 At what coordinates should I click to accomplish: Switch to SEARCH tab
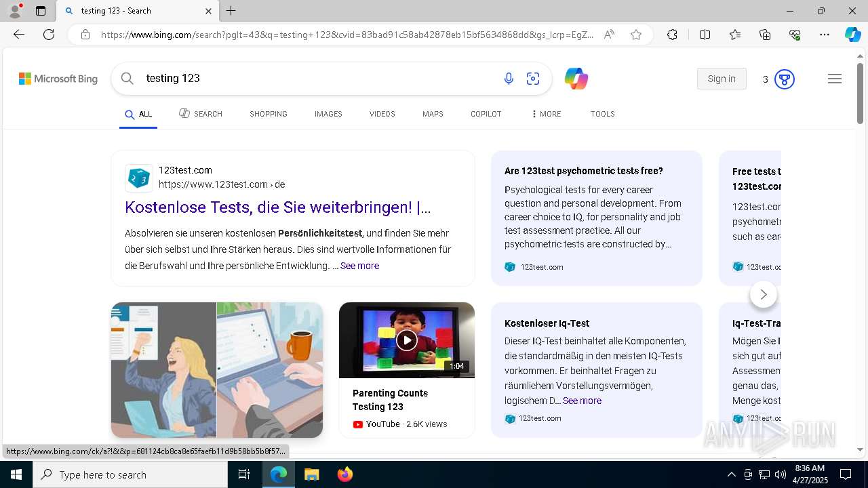click(201, 114)
